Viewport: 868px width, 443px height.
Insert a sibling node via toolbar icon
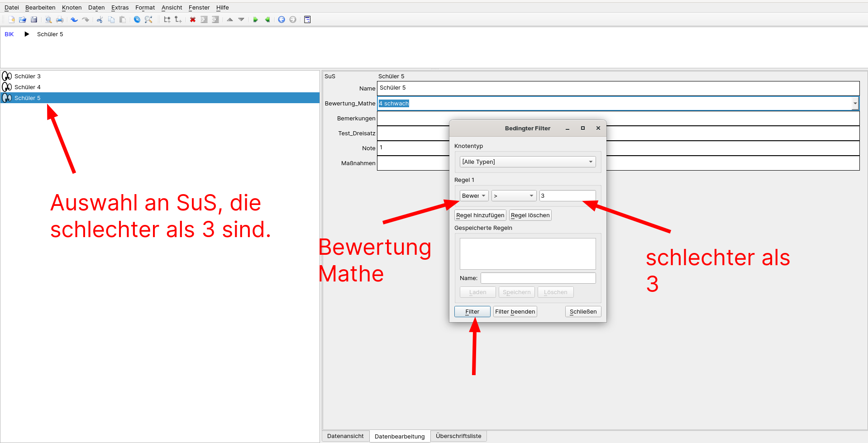[167, 19]
